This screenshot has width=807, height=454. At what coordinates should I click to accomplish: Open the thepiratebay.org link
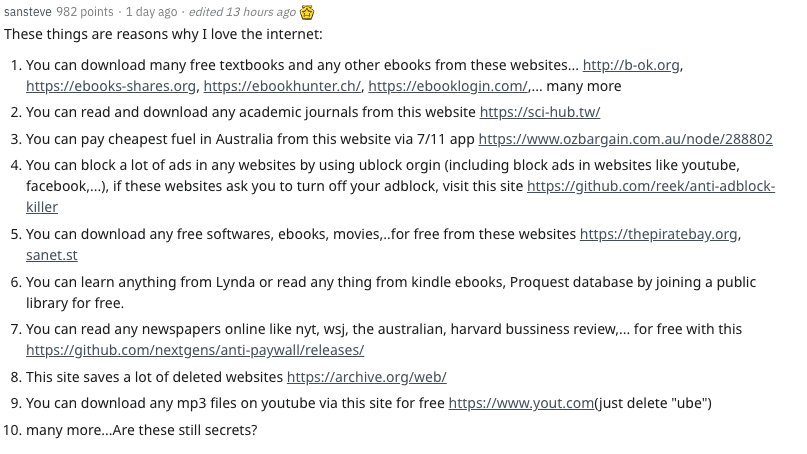coord(659,234)
